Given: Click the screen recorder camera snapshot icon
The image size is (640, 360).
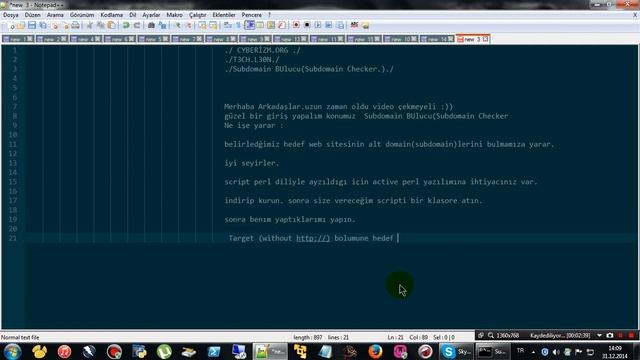Looking at the screenshot, I should pos(610,336).
